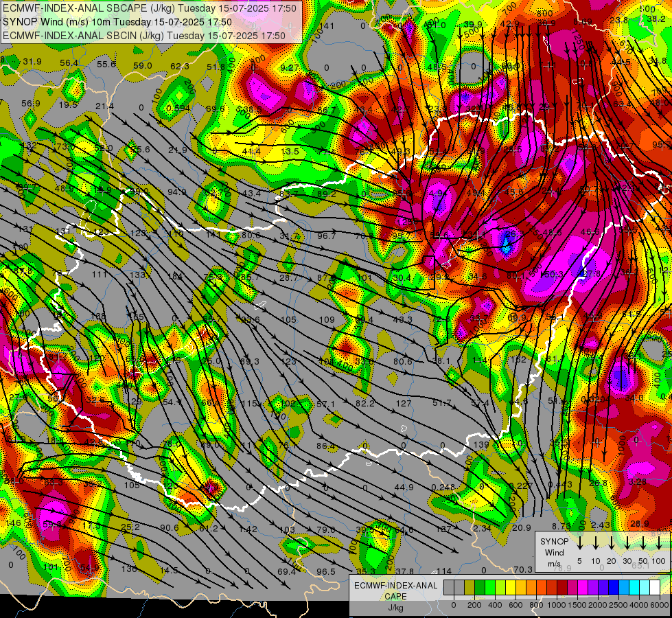
Task: Click the map value '1.42'
Action: click(248, 529)
